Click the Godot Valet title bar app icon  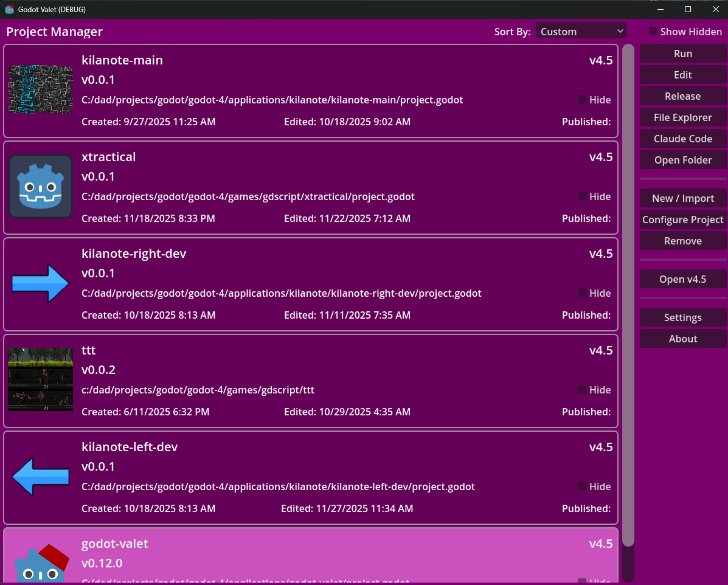9,9
